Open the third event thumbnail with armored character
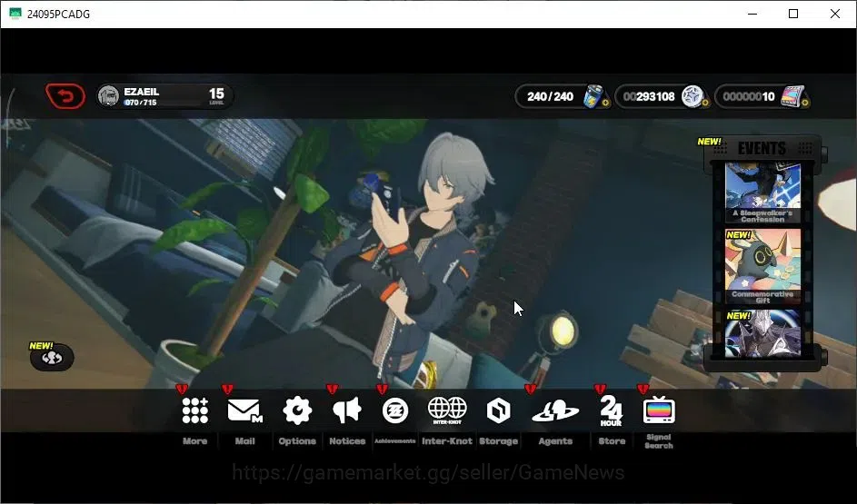Viewport: 857px width, 504px height. click(762, 333)
